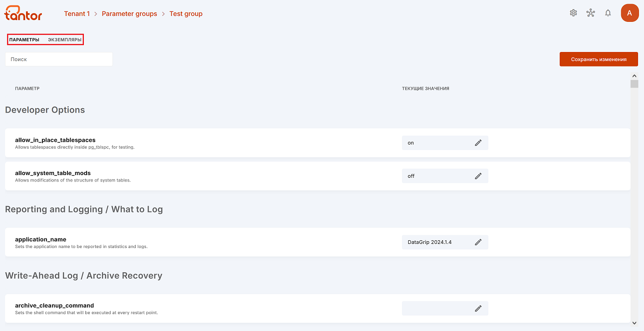Switch to the ПАРАМЕТРЫ tab
The width and height of the screenshot is (644, 331).
tap(24, 40)
